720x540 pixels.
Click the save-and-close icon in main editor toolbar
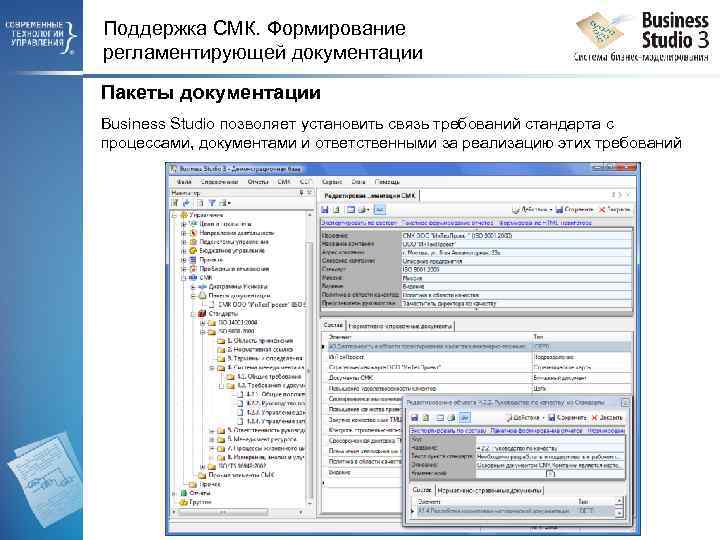tap(337, 210)
